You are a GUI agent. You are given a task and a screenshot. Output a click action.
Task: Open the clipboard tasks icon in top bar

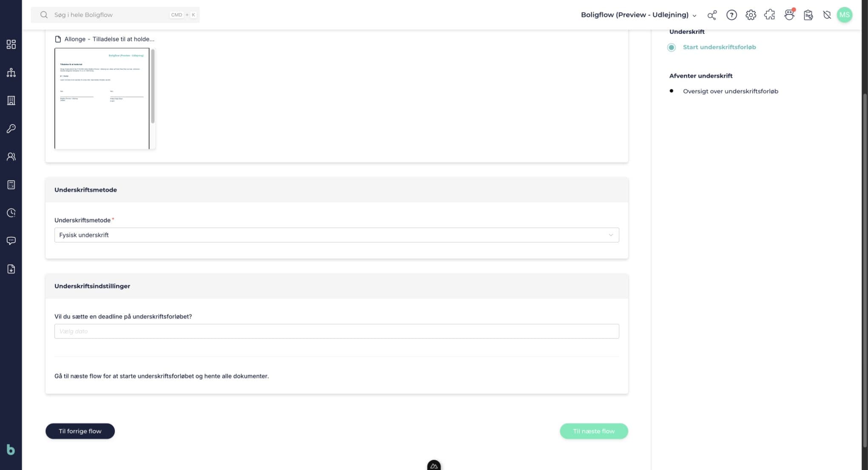coord(808,15)
